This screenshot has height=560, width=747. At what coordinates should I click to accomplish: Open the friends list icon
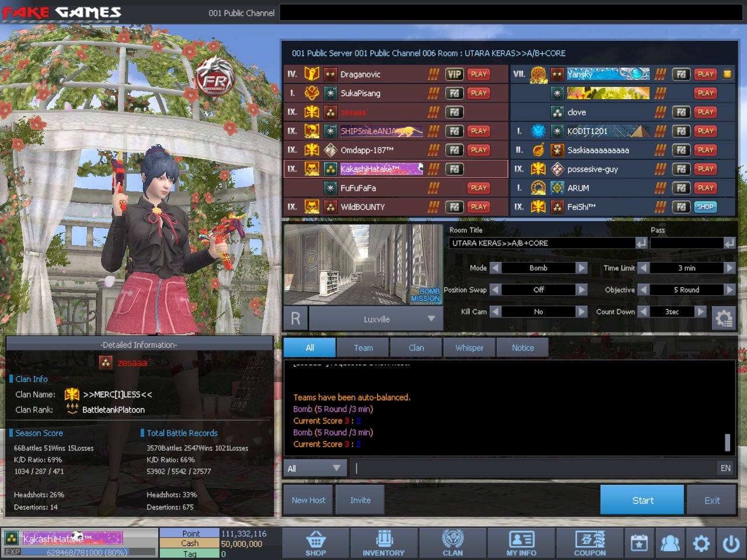670,544
